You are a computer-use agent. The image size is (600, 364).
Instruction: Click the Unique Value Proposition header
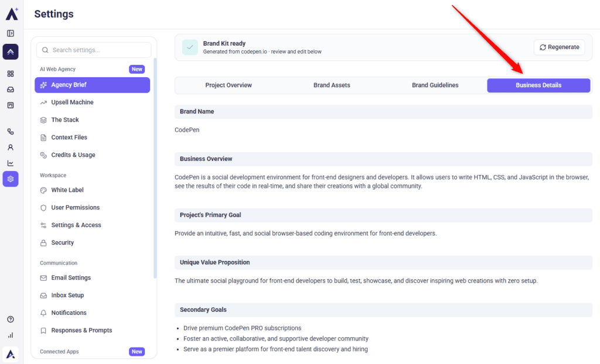click(383, 263)
